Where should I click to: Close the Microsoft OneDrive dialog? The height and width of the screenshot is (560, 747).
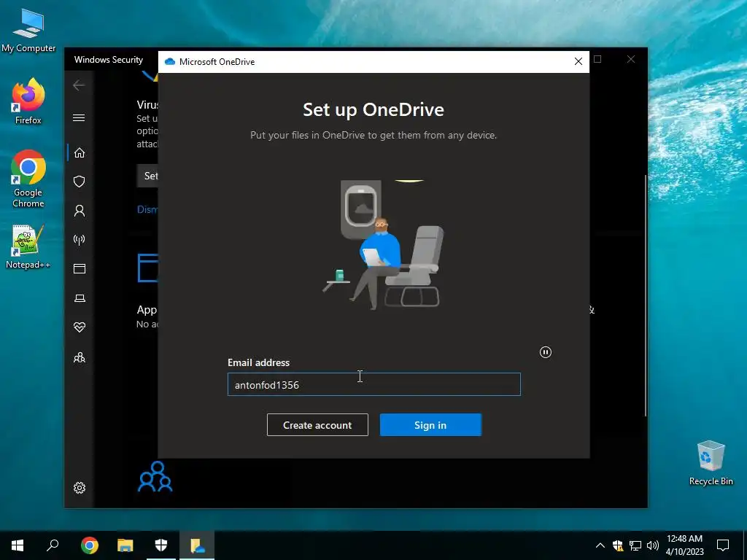coord(578,61)
